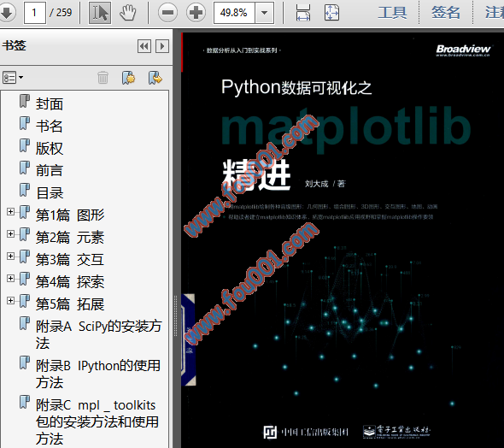Open the 封面 bookmark
Viewport: 504px width, 448px height.
[50, 104]
